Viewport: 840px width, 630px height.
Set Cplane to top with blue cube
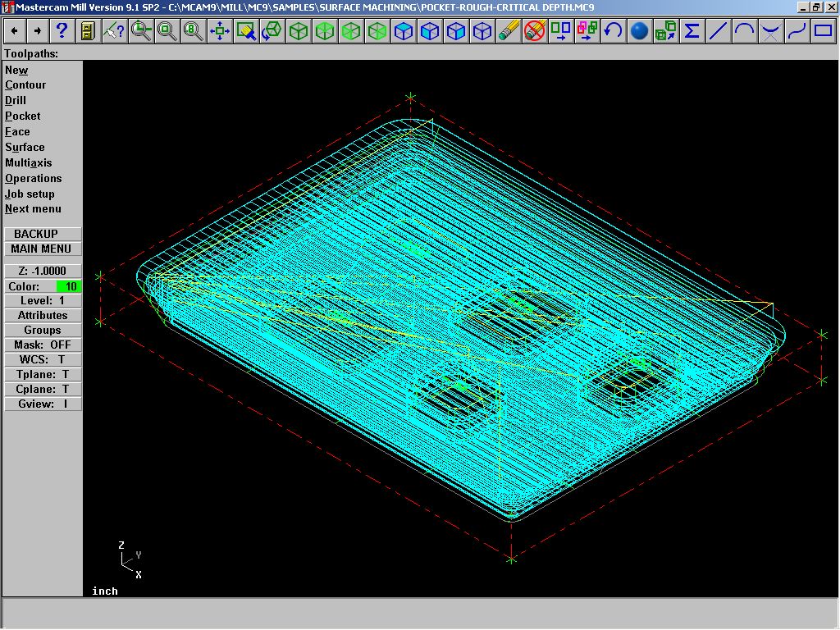(404, 30)
